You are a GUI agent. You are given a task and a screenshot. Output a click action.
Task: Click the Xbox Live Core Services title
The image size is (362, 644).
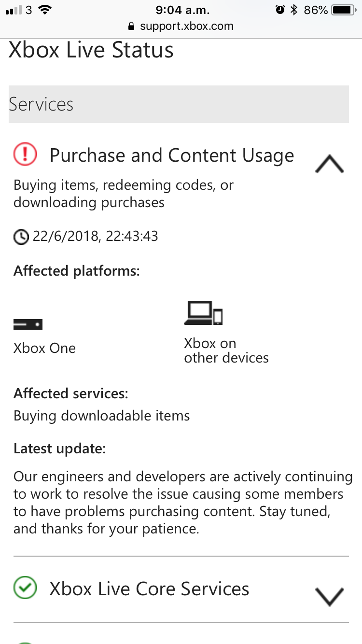click(x=150, y=589)
